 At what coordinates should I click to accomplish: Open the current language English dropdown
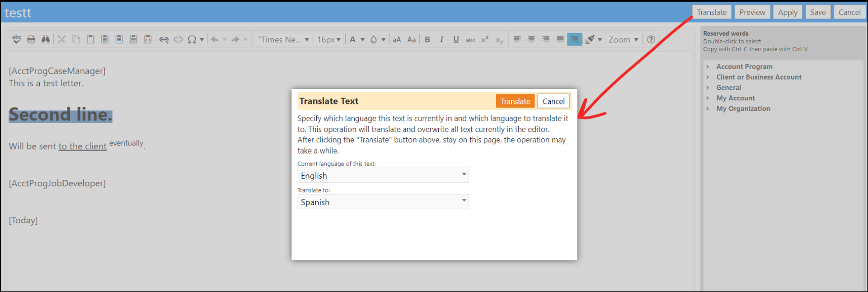(383, 175)
